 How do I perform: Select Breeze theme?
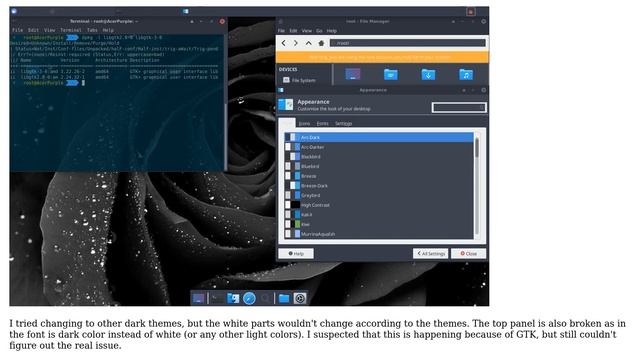pyautogui.click(x=379, y=176)
